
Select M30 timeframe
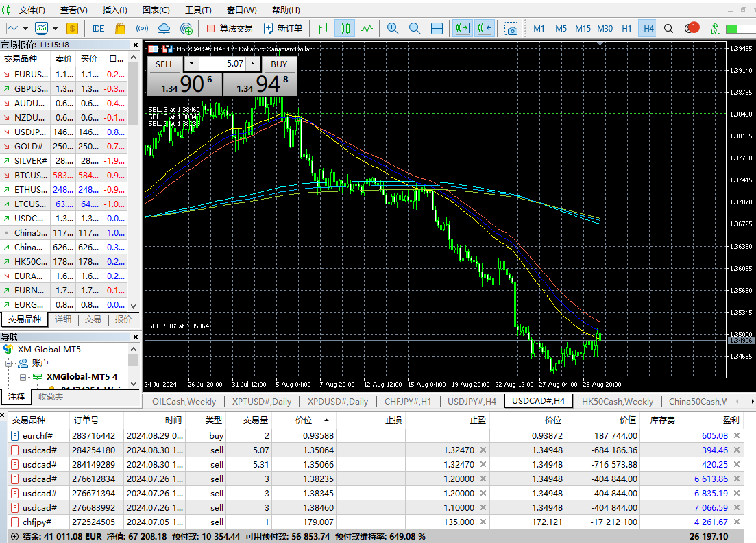[x=605, y=28]
